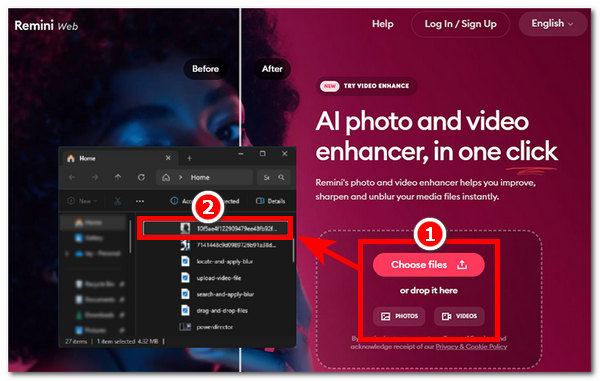The height and width of the screenshot is (381, 600).
Task: Click the Home tab in File Explorer
Action: [119, 158]
